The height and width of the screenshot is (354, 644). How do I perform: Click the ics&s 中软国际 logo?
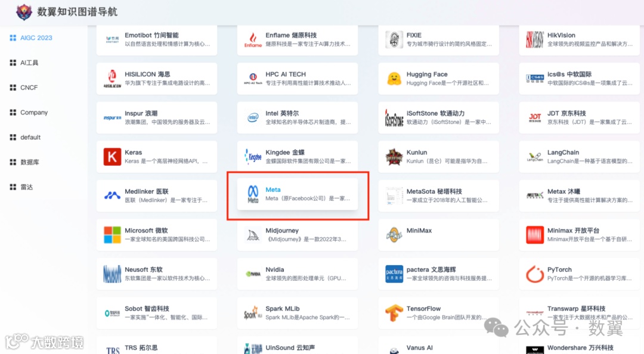pos(535,79)
